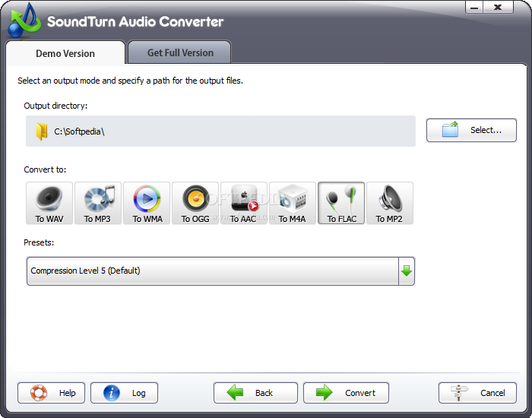Click the Compression Level 5 (Default) preset text
The image size is (532, 418).
85,271
